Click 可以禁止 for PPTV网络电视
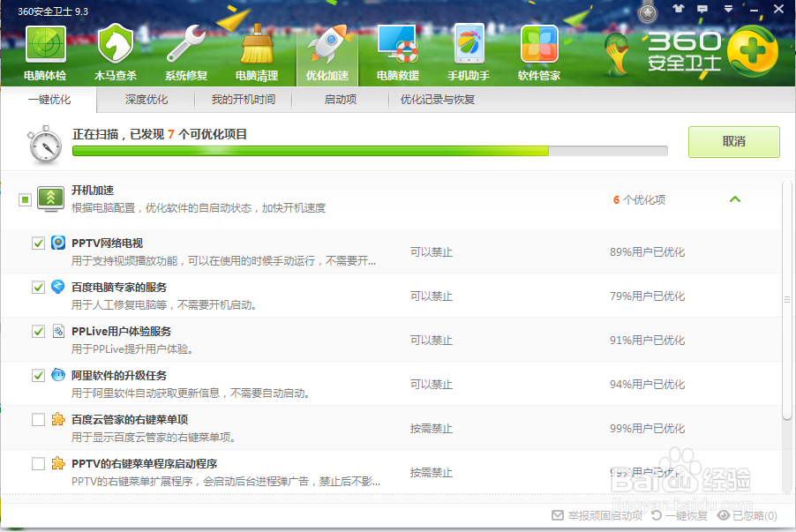Image resolution: width=796 pixels, height=532 pixels. tap(431, 252)
